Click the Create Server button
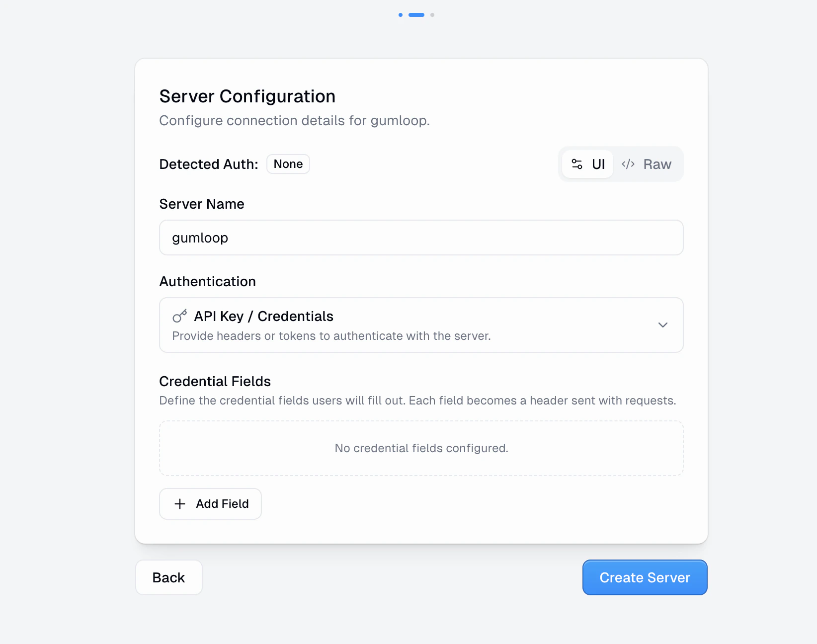This screenshot has height=644, width=817. coord(645,577)
